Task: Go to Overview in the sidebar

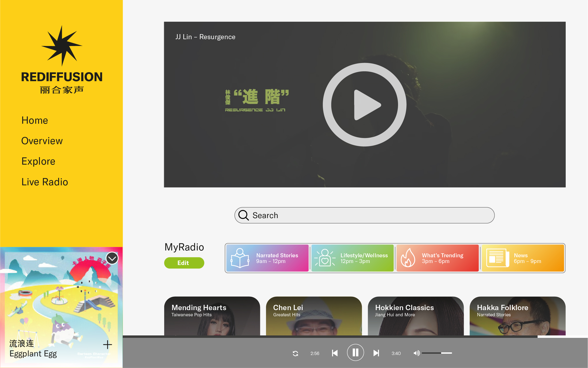Action: click(x=42, y=141)
